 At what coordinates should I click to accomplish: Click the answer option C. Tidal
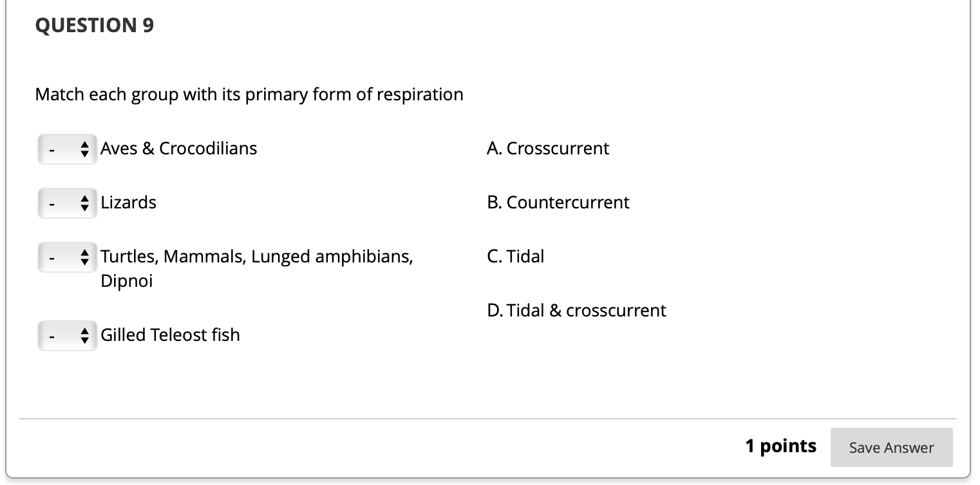[x=515, y=257]
